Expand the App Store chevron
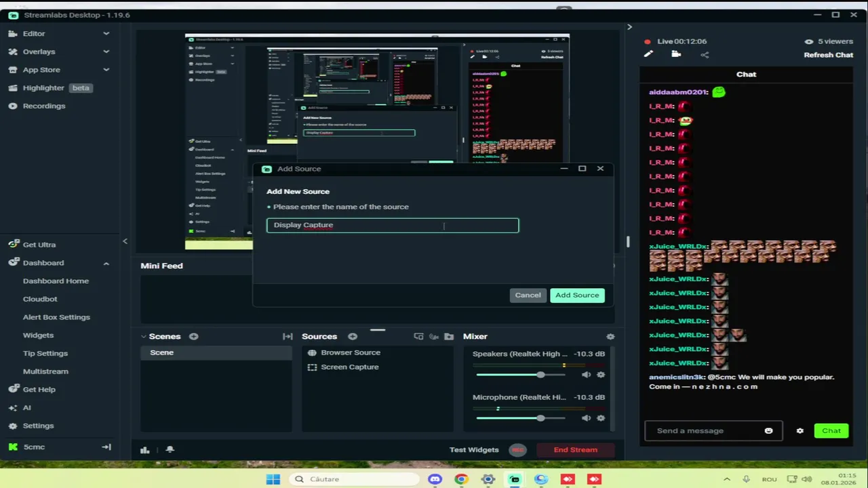 [106, 70]
